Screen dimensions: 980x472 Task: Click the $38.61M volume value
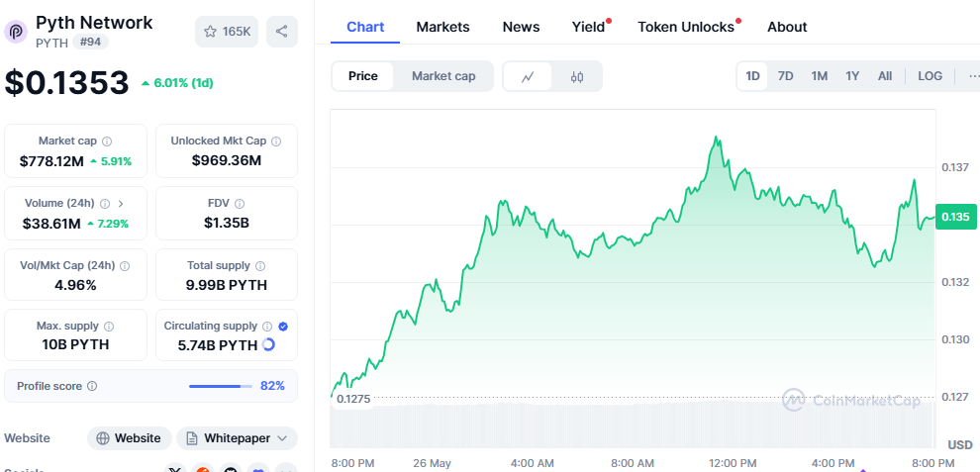click(51, 224)
